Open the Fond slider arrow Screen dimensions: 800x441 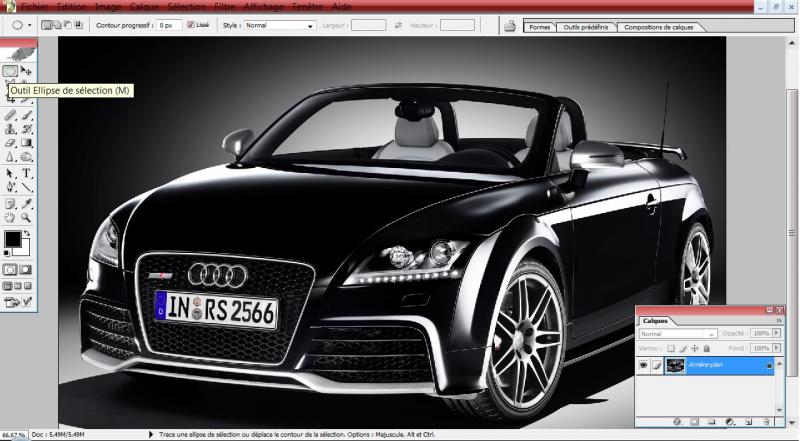coord(777,348)
